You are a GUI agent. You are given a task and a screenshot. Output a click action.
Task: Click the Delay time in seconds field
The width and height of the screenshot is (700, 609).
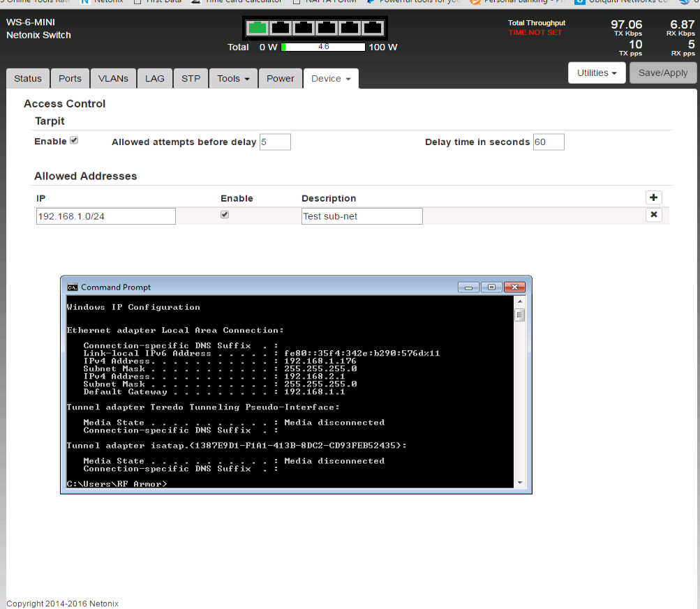point(549,142)
